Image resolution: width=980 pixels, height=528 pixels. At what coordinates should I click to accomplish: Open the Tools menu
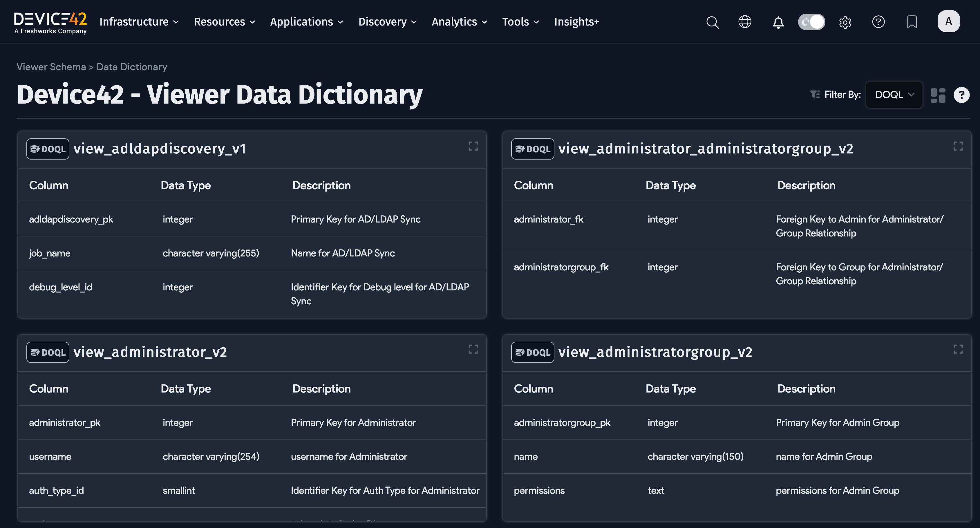[520, 22]
